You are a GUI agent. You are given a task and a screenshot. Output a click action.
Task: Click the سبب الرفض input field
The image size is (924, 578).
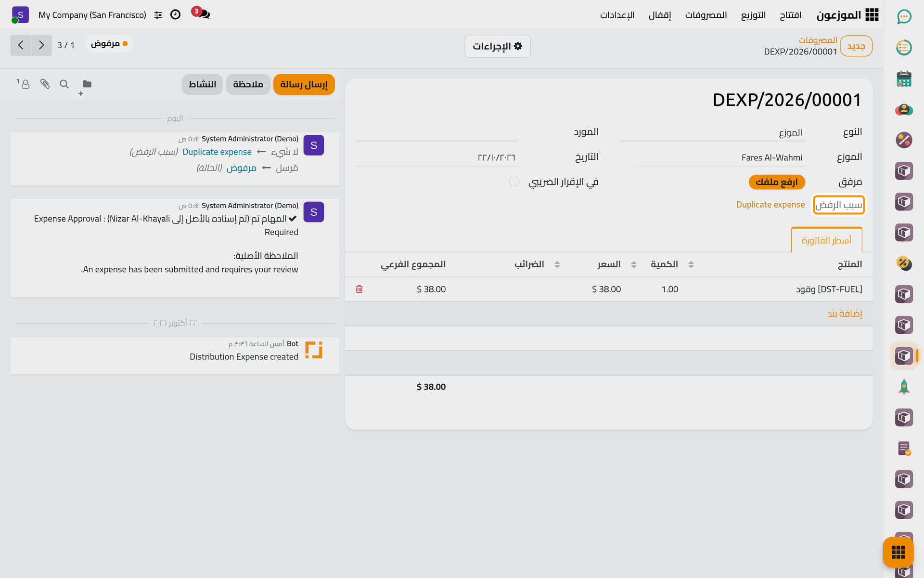pyautogui.click(x=839, y=205)
